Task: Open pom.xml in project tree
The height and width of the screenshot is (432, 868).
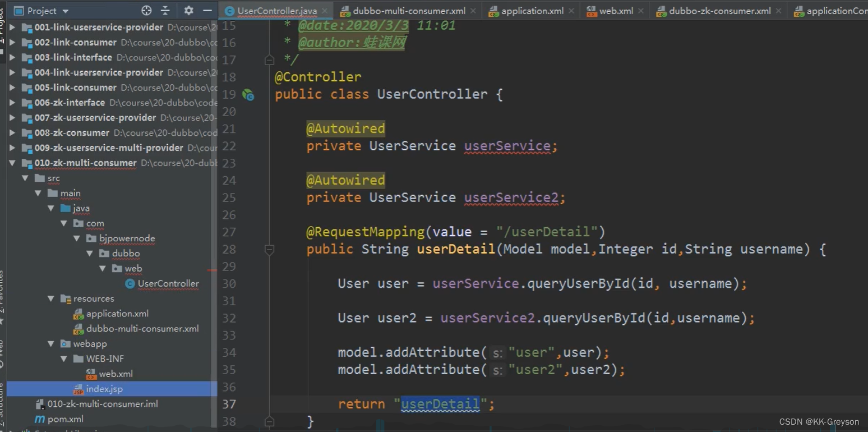Action: pos(65,420)
